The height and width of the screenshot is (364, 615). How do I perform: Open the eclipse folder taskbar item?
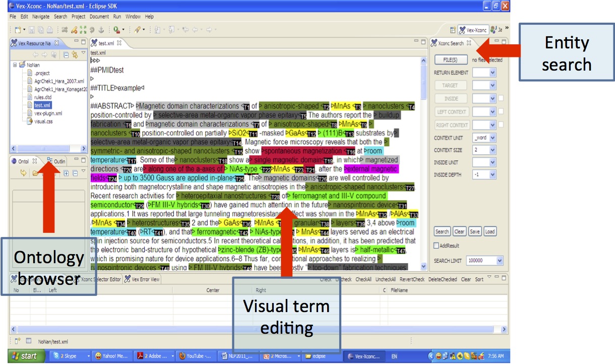[323, 356]
